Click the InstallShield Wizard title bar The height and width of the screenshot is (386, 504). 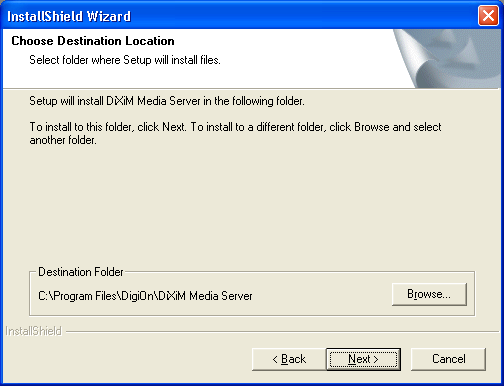click(x=233, y=16)
